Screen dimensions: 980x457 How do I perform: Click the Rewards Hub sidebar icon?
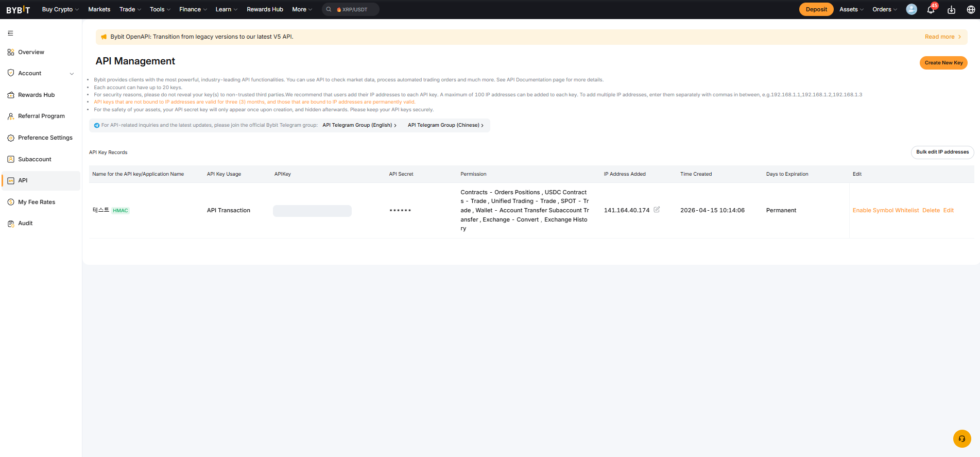click(x=11, y=95)
